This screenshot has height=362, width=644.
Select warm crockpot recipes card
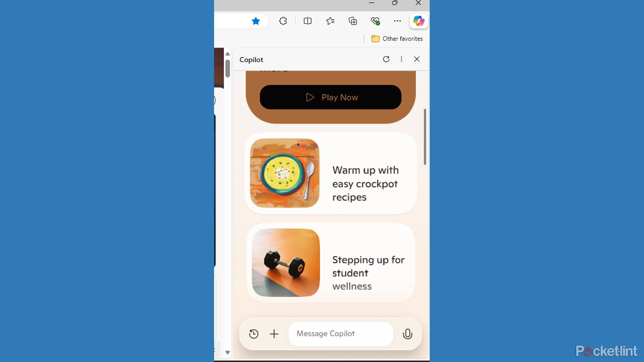click(x=330, y=173)
